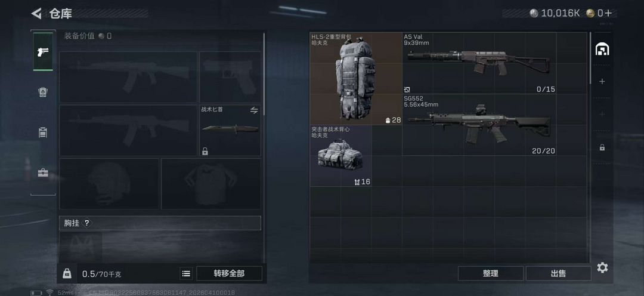The width and height of the screenshot is (644, 296).
Task: Click the swap arrows on 战术匕首 slot
Action: click(254, 110)
